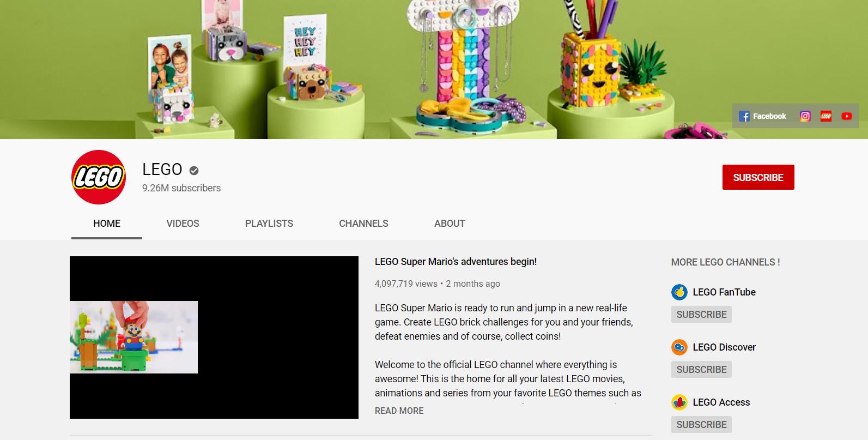Click the LEGO website icon in the banner
The height and width of the screenshot is (440, 868).
[826, 116]
